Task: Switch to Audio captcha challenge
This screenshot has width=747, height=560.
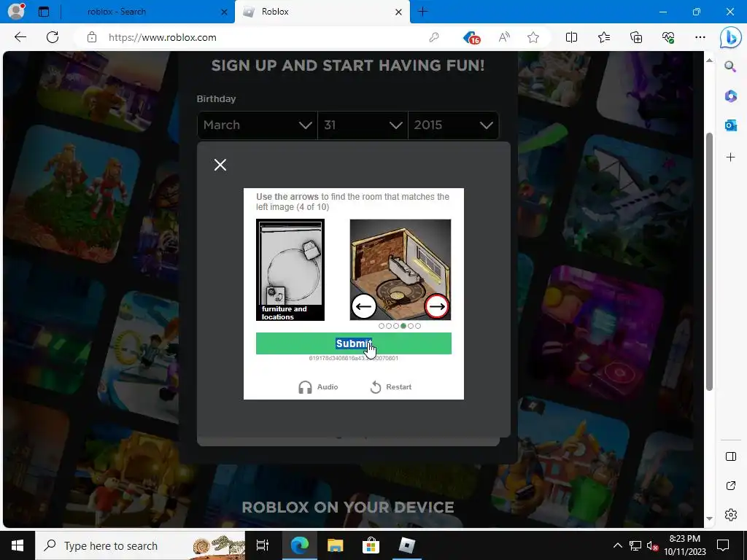Action: [318, 386]
